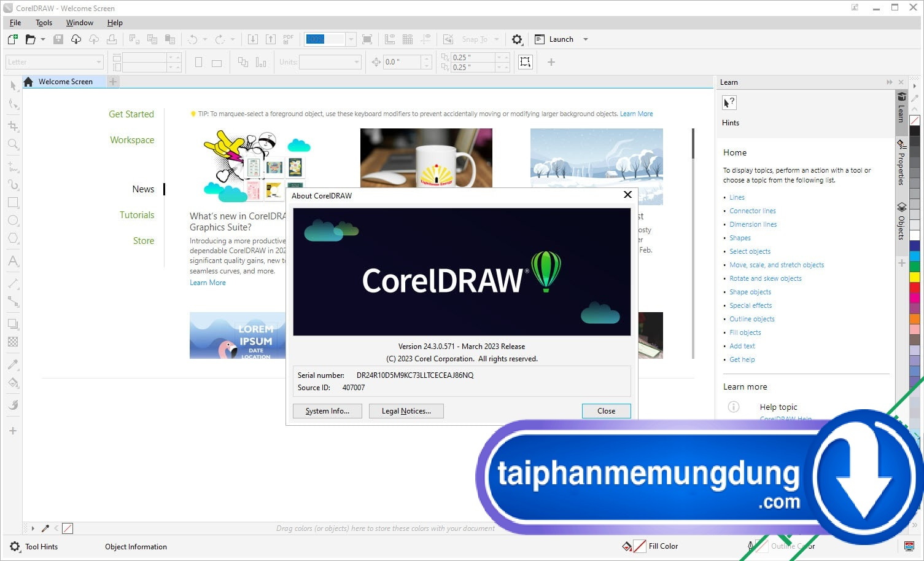
Task: Click the Publish to PDF icon
Action: point(288,39)
